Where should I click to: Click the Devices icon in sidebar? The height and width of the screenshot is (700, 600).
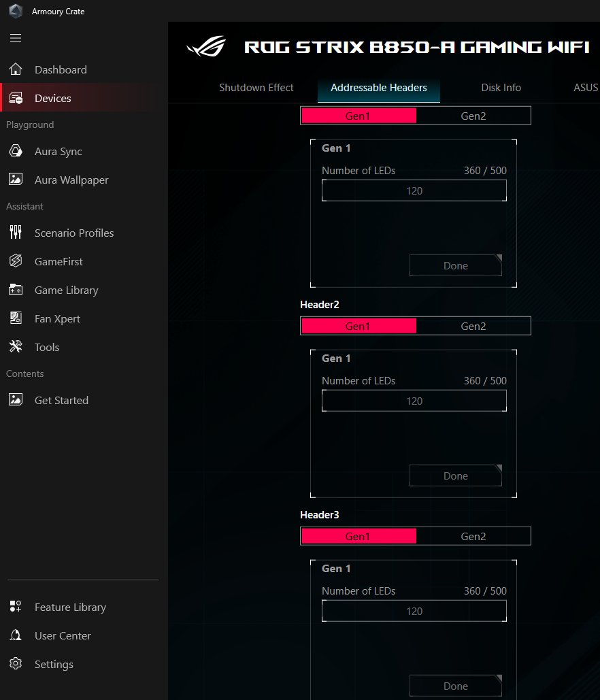pyautogui.click(x=16, y=98)
